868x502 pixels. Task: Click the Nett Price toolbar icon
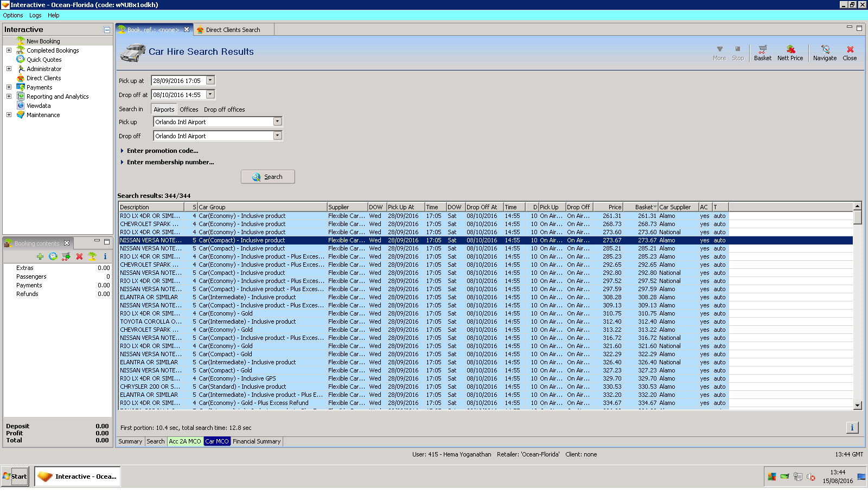tap(790, 53)
